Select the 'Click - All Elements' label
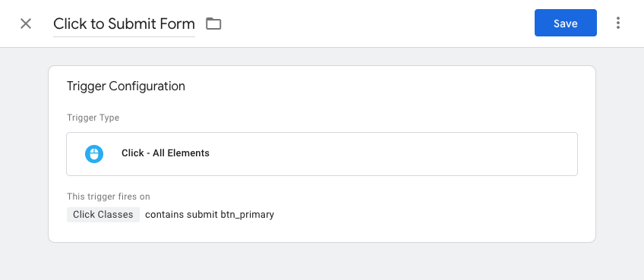This screenshot has width=644, height=280. (x=166, y=153)
